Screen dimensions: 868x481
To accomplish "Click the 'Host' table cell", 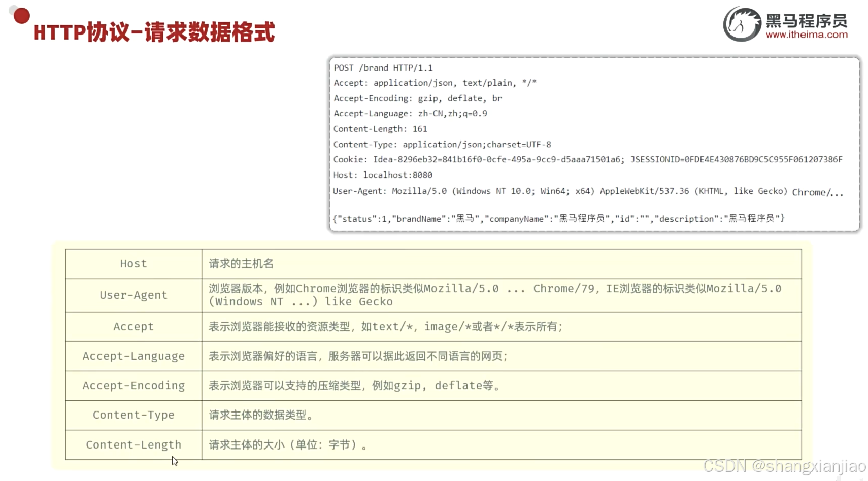I will [133, 264].
